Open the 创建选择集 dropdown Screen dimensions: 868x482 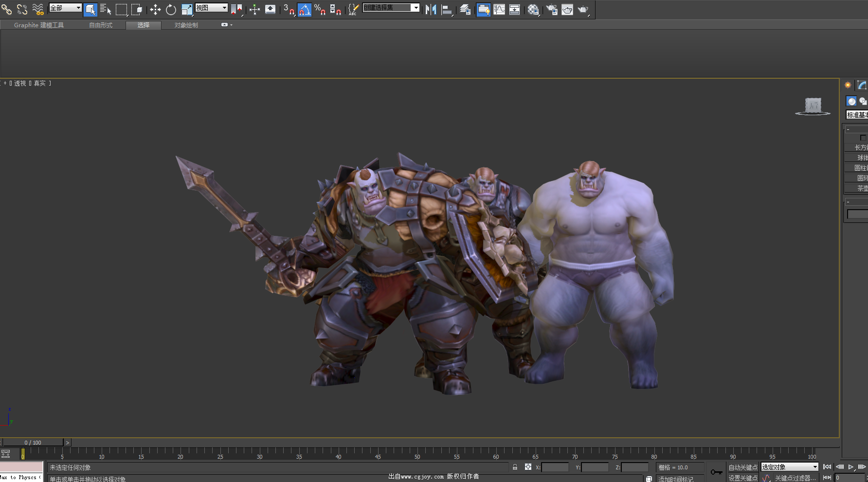(391, 8)
